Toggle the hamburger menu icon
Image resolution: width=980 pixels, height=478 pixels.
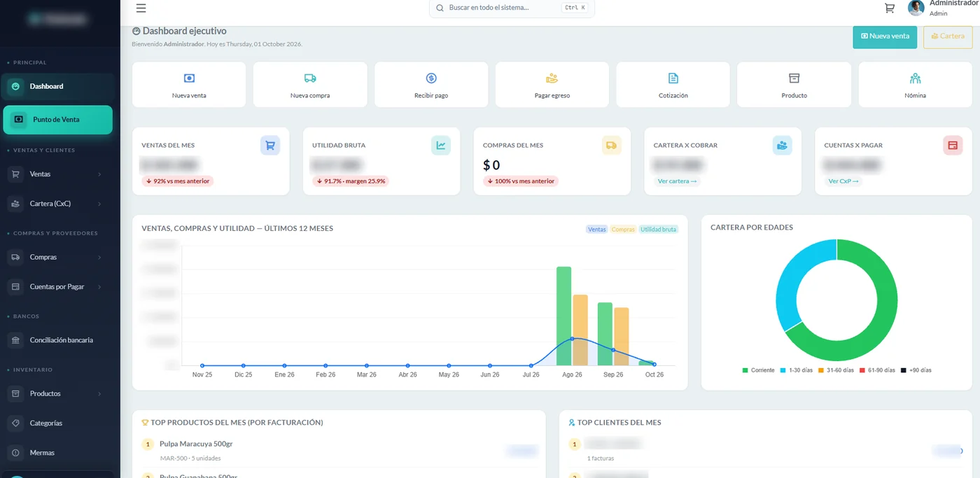tap(141, 8)
